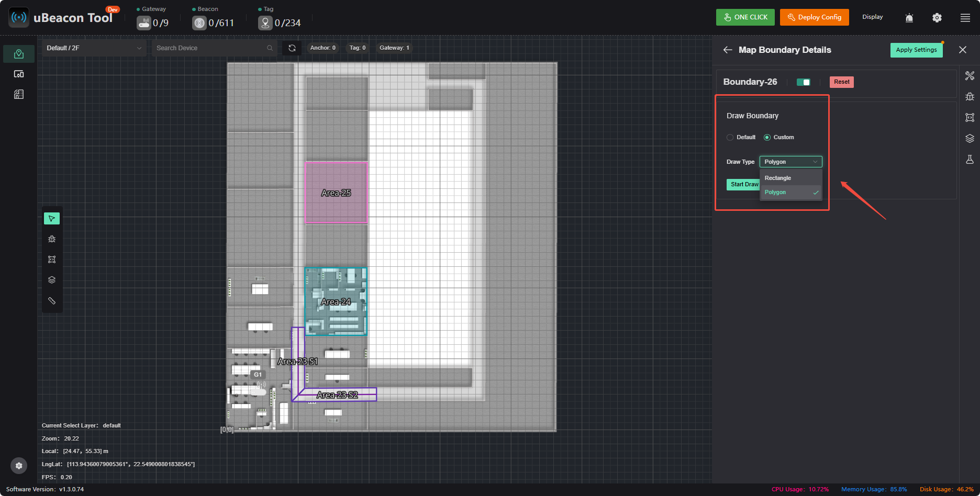
Task: Open the building view in the left sidebar
Action: pyautogui.click(x=19, y=94)
